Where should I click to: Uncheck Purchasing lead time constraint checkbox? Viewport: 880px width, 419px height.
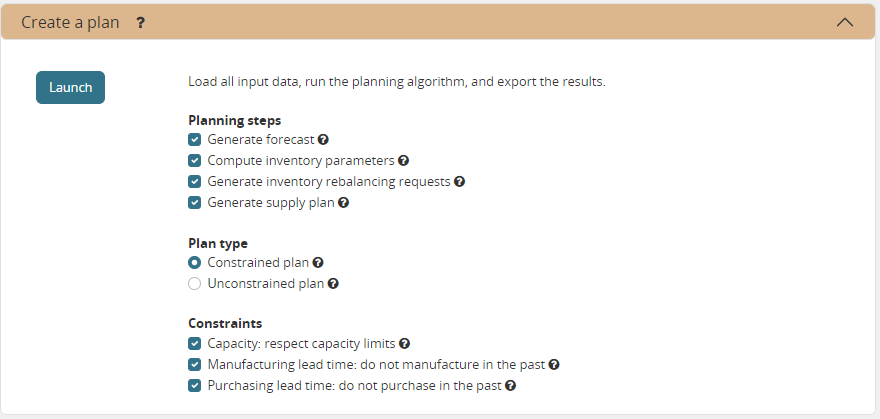tap(195, 385)
